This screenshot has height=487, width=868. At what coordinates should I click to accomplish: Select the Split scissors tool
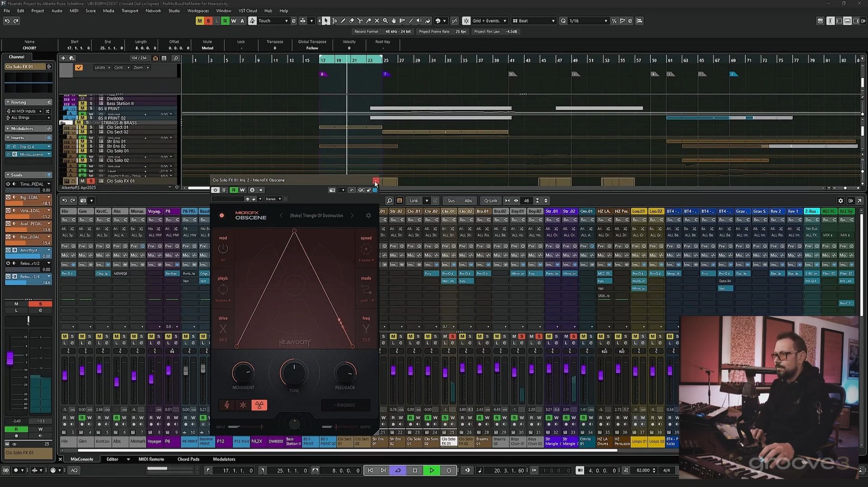[x=360, y=21]
